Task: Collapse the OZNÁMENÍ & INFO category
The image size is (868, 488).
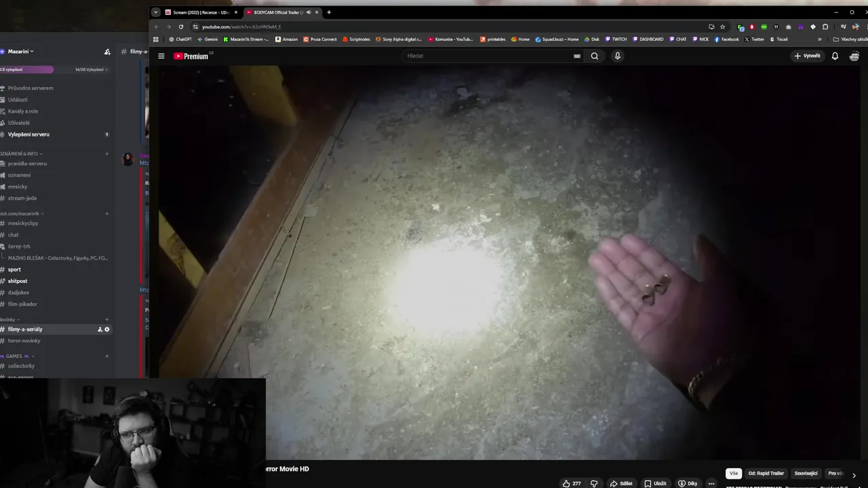Action: pyautogui.click(x=20, y=154)
